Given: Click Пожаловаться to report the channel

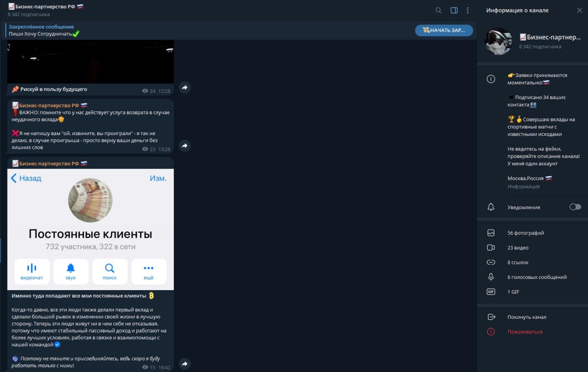Looking at the screenshot, I should click(524, 332).
